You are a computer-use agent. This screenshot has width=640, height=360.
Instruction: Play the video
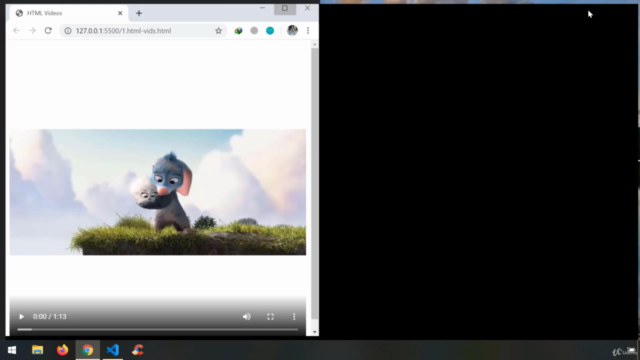[x=21, y=317]
